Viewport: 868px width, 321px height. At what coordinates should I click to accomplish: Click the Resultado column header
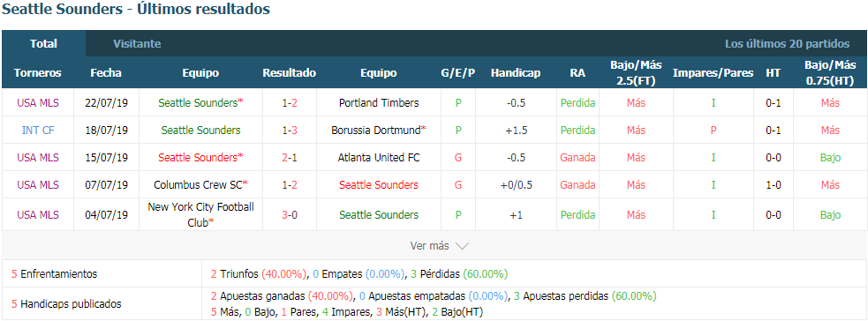(289, 73)
